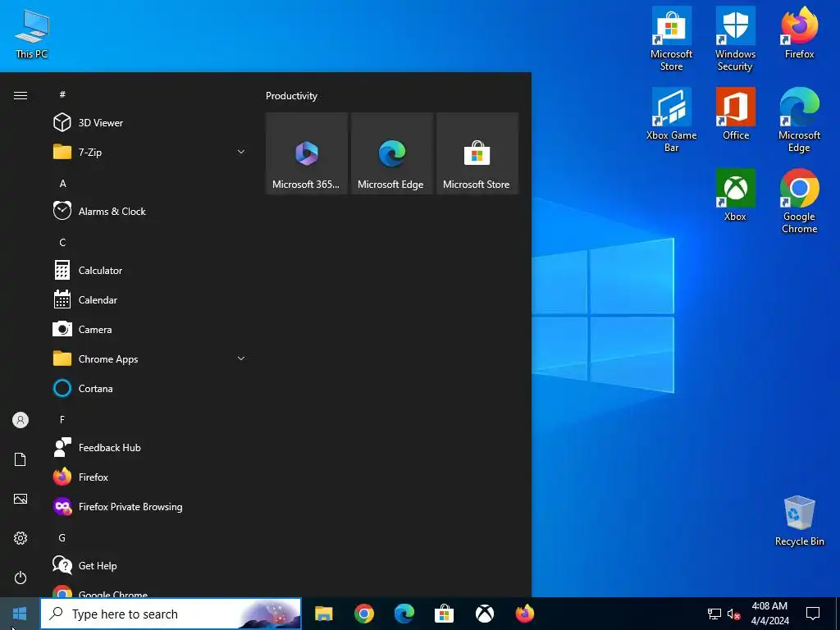840x630 pixels.
Task: Open Microsoft Store from the taskbar
Action: tap(444, 614)
